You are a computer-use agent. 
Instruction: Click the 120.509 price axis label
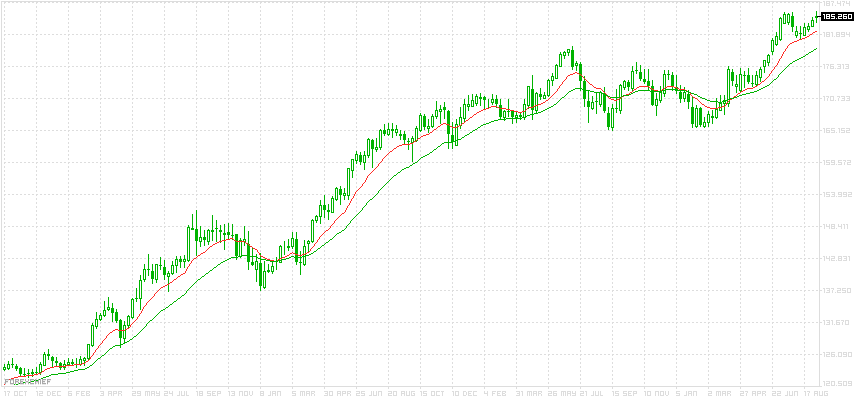[836, 384]
